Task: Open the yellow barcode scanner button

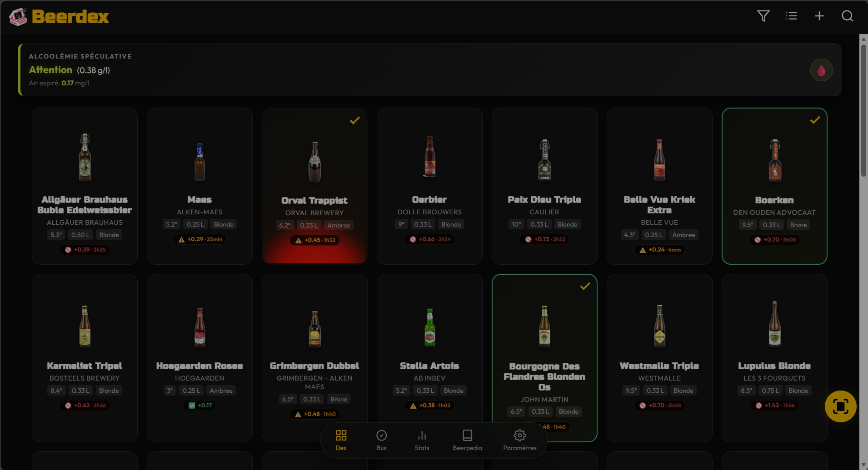Action: pos(840,406)
